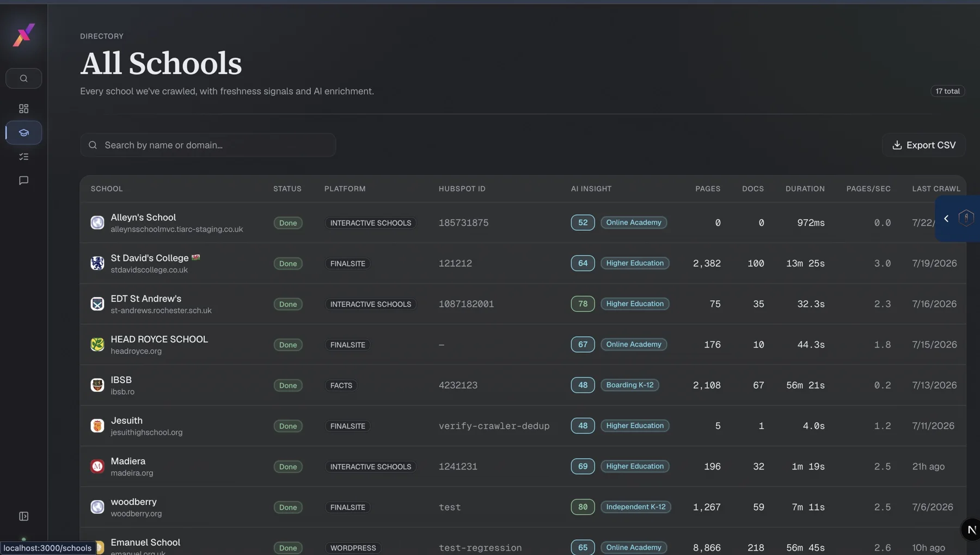Image resolution: width=980 pixels, height=555 pixels.
Task: Click the 17 total count badge
Action: tap(948, 91)
